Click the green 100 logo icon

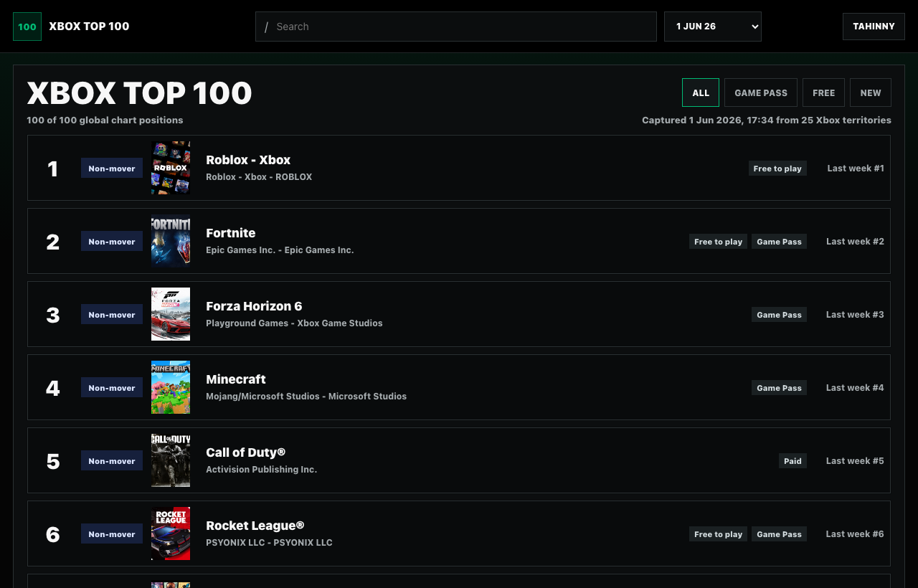(27, 27)
